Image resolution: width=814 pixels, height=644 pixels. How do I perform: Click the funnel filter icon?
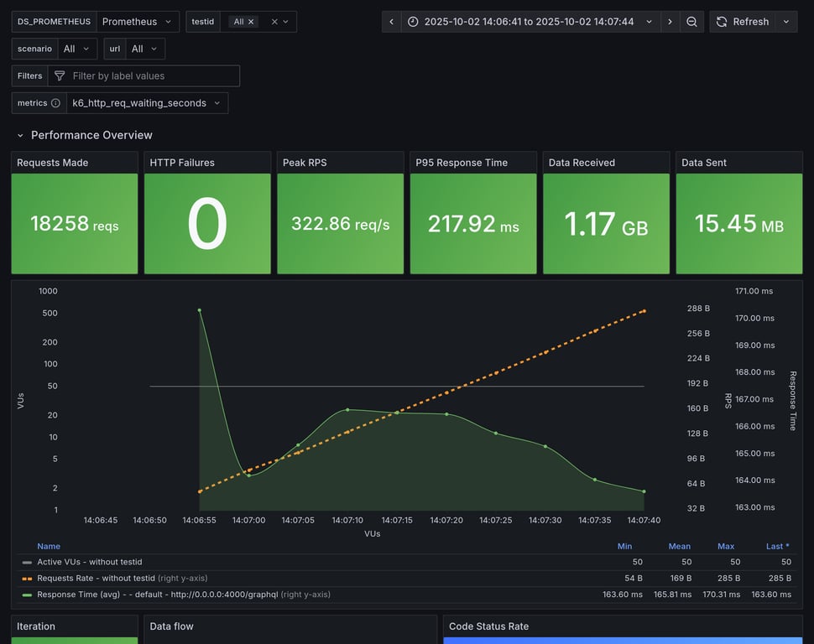point(60,75)
